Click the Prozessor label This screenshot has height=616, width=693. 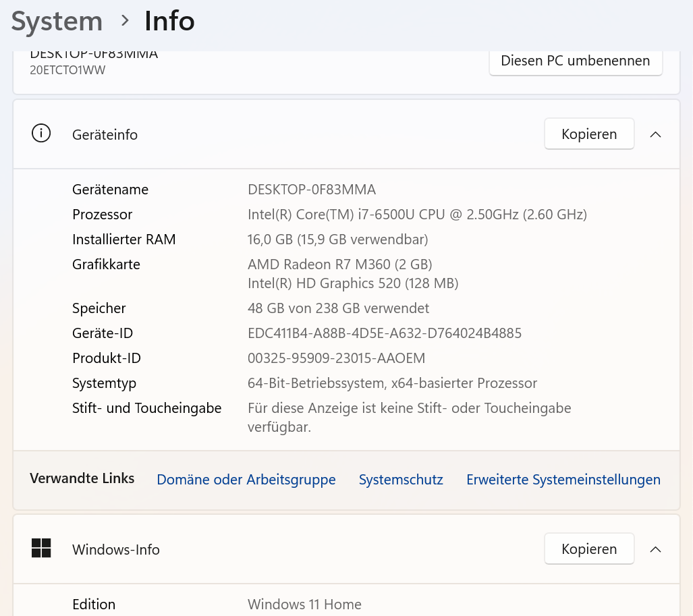102,215
